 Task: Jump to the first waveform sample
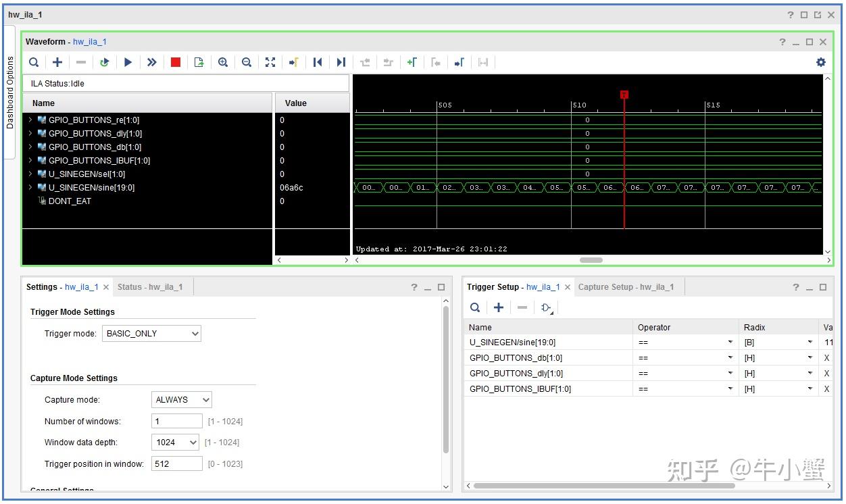pos(318,62)
